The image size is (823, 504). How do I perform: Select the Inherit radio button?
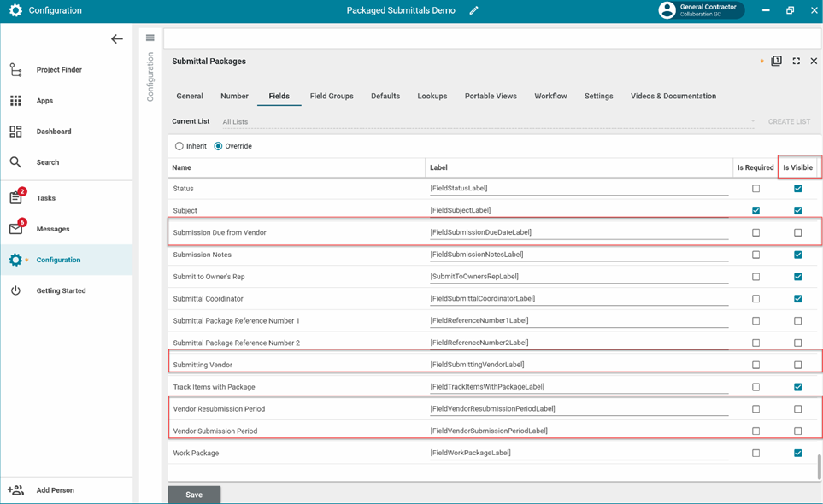[x=179, y=146]
